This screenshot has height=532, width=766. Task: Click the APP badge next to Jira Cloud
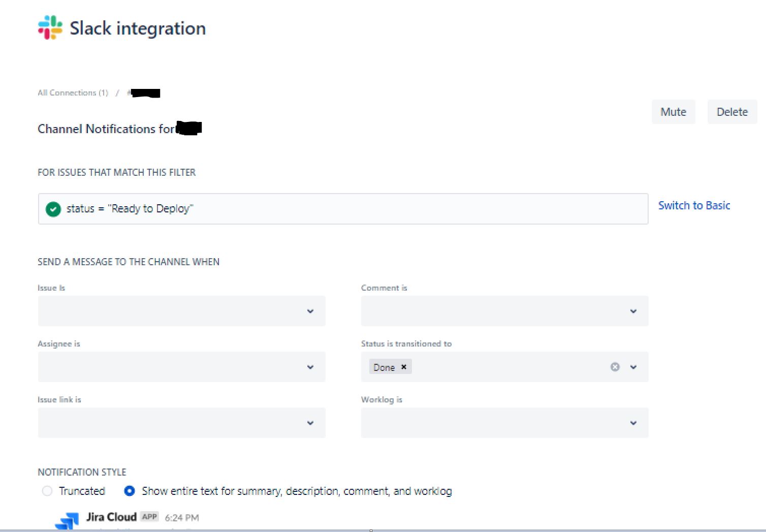pyautogui.click(x=149, y=517)
